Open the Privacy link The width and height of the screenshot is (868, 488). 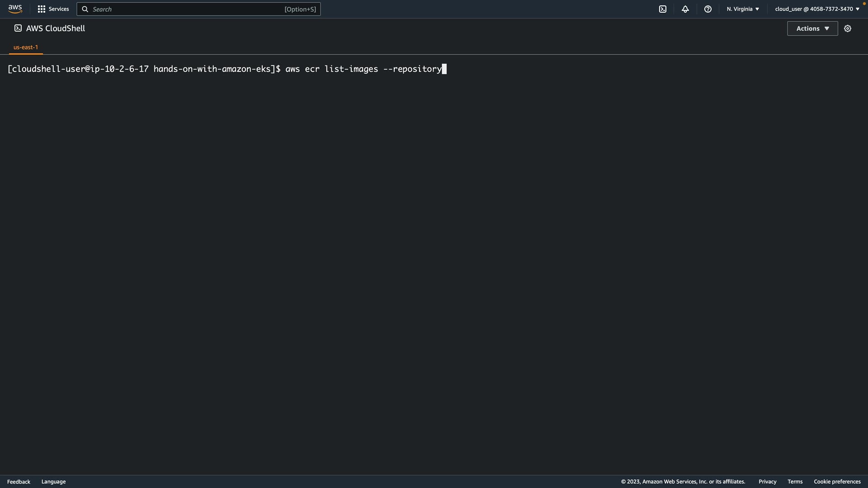pos(767,482)
